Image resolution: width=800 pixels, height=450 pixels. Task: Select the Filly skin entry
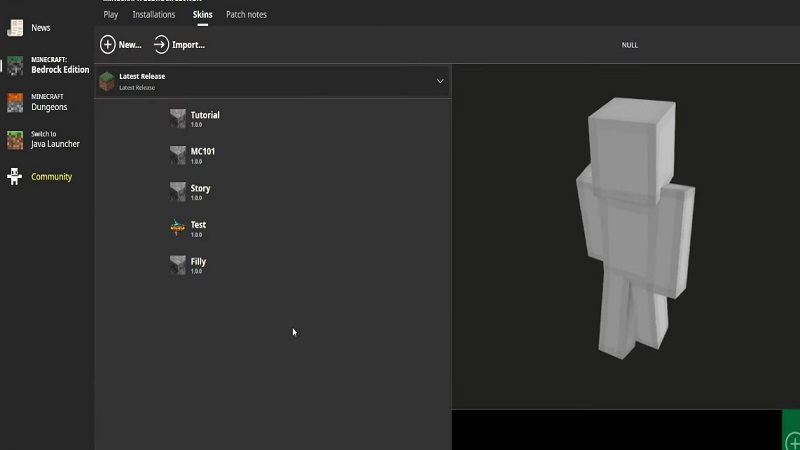click(198, 265)
